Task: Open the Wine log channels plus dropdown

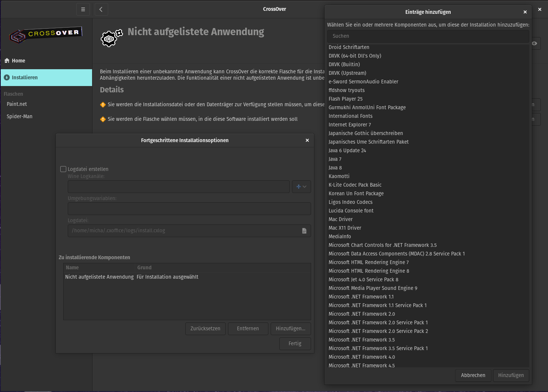Action: 301,187
